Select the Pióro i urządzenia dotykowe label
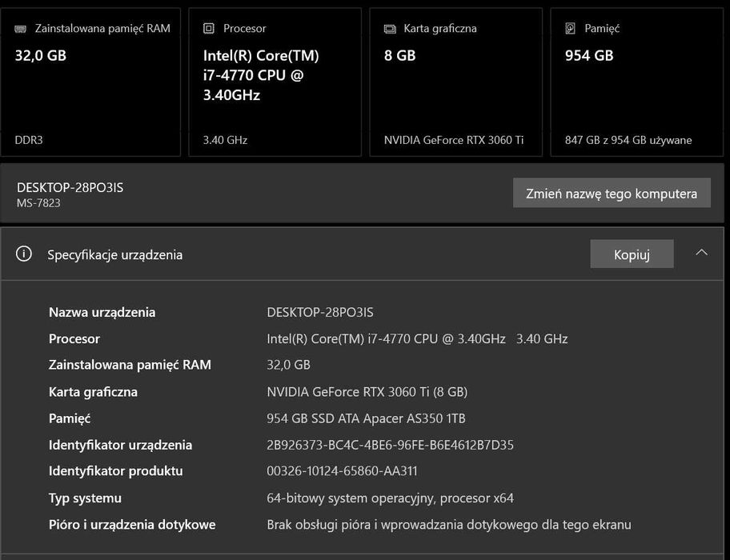 [x=132, y=525]
